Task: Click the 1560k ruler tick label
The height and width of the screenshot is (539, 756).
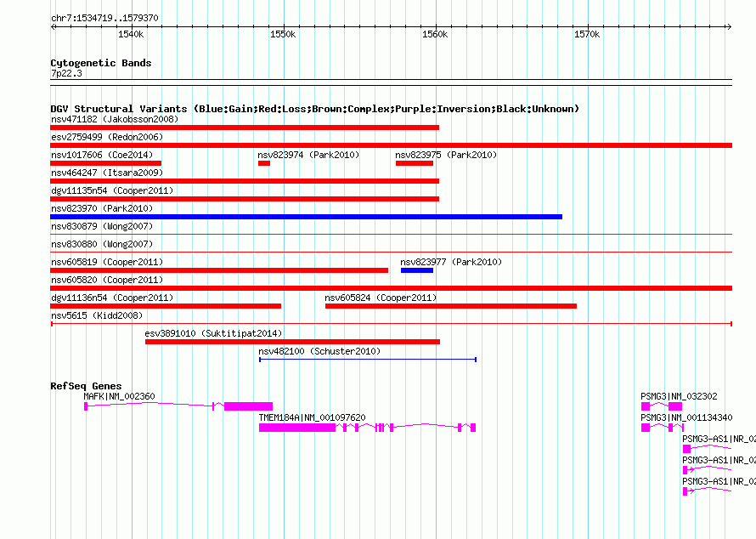Action: pos(435,34)
